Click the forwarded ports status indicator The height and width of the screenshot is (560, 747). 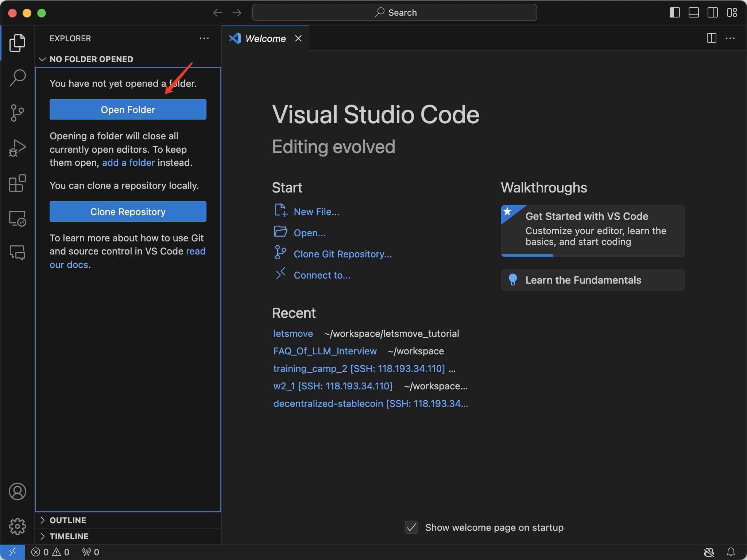(x=90, y=552)
